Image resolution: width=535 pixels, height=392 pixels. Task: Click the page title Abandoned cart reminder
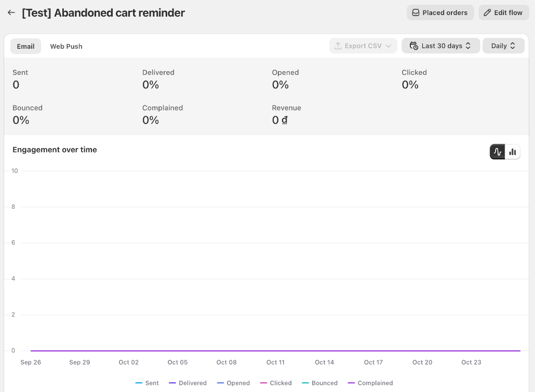(x=103, y=13)
